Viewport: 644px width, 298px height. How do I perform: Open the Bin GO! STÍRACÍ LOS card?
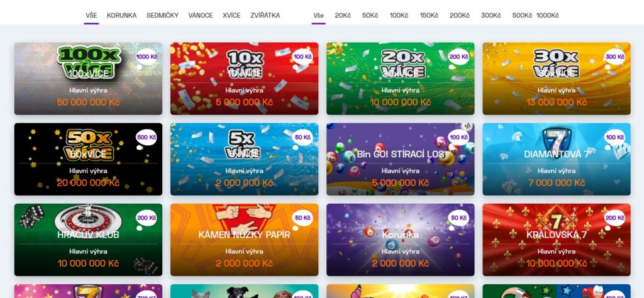(401, 159)
